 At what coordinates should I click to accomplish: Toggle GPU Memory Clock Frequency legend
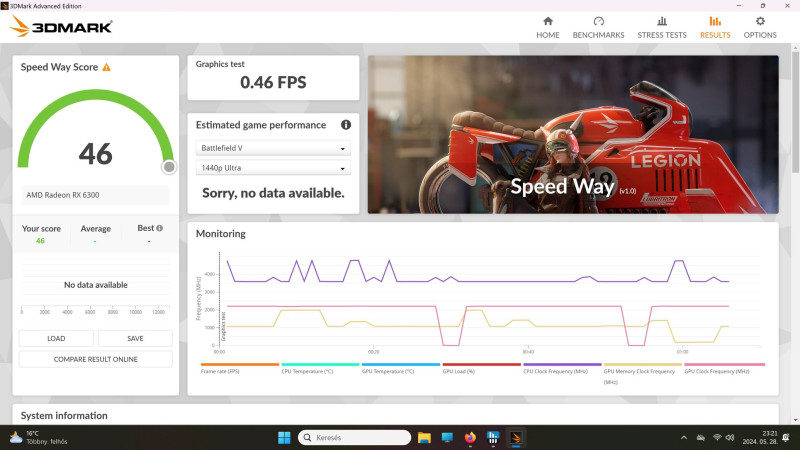point(642,373)
